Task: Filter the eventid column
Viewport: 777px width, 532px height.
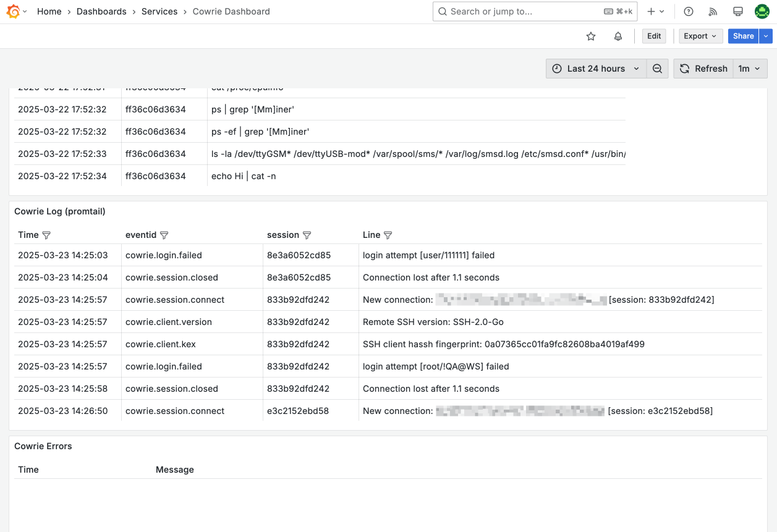Action: pos(164,235)
